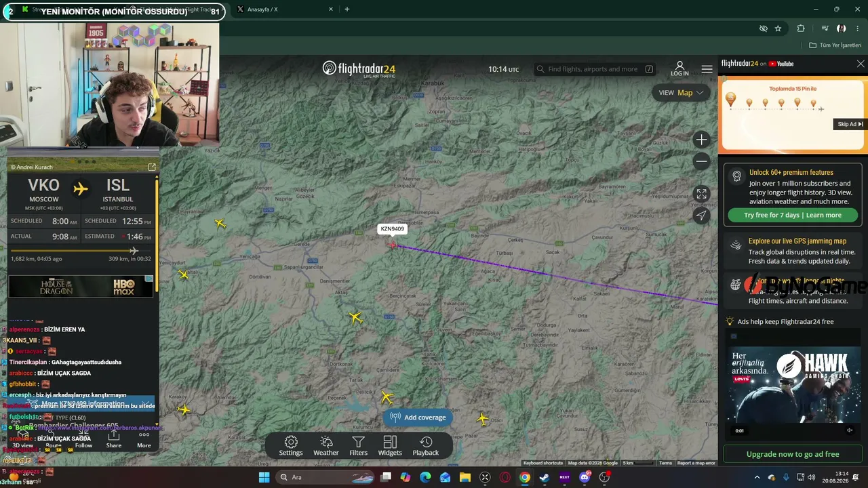Open the Playback history tool

click(426, 446)
